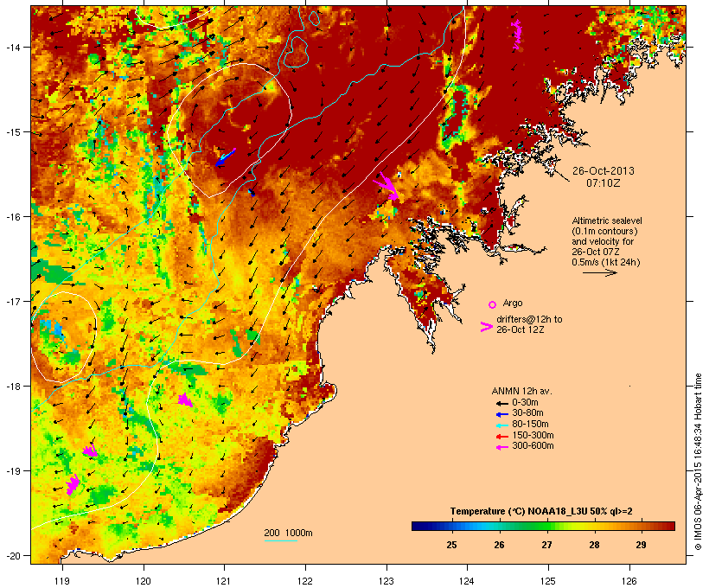This screenshot has width=709, height=588.
Task: Click the '-17' latitude axis label
Action: tap(13, 301)
